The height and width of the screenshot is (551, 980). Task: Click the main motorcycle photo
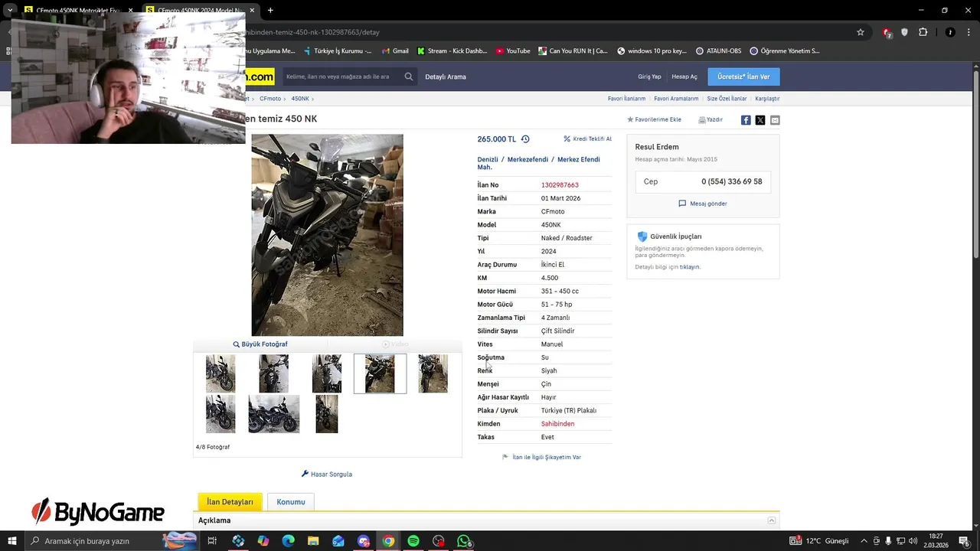click(x=327, y=235)
